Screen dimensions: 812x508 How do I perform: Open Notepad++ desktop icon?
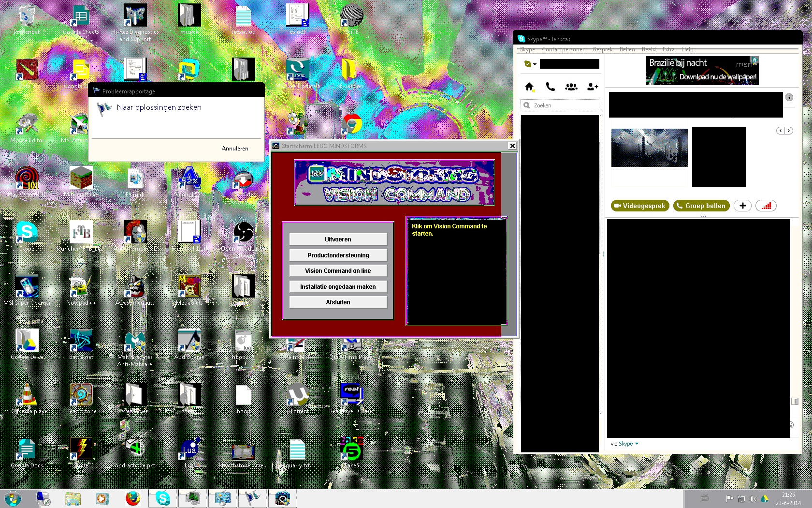pyautogui.click(x=81, y=290)
